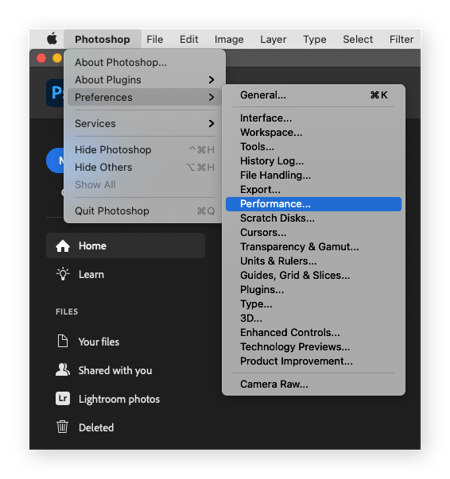Choose Hide Others
This screenshot has width=450, height=479.
(x=144, y=167)
